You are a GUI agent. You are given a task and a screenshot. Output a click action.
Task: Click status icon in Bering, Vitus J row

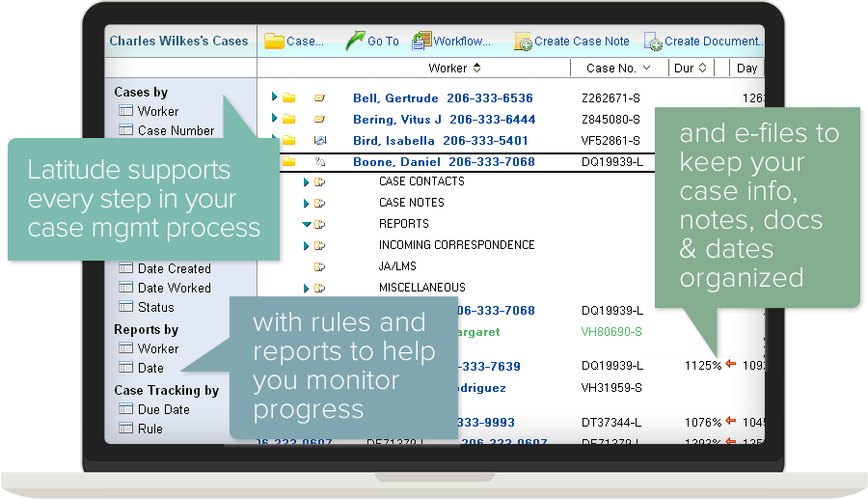click(319, 119)
